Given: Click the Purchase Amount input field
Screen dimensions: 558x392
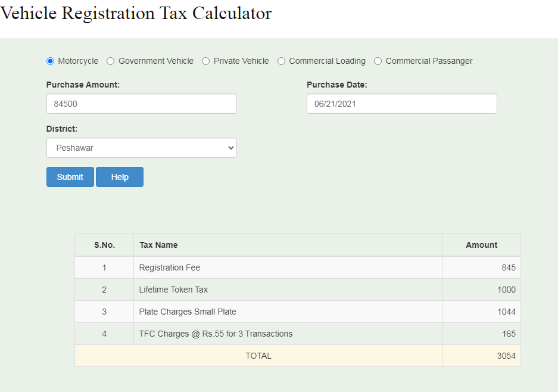Looking at the screenshot, I should pos(141,104).
